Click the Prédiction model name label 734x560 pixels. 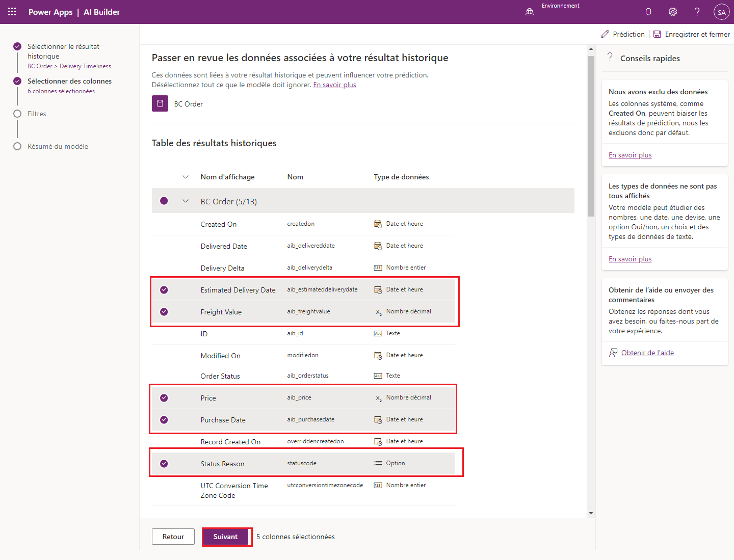click(x=628, y=34)
